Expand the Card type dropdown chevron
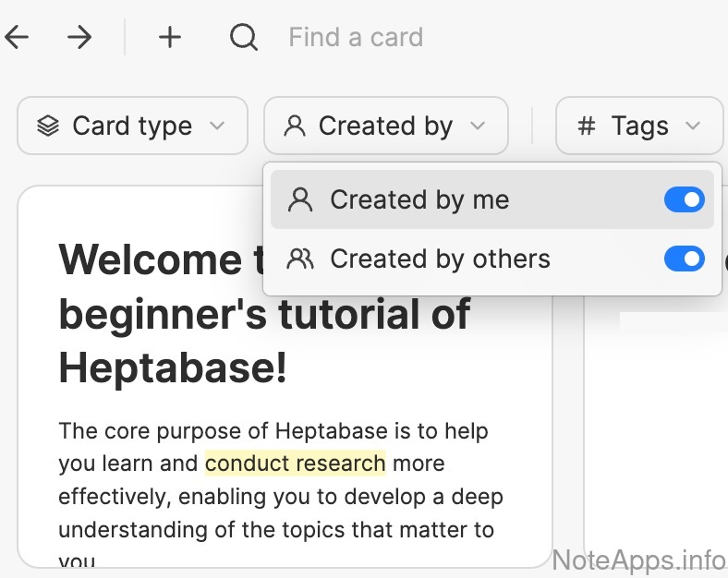This screenshot has height=578, width=728. coord(217,126)
